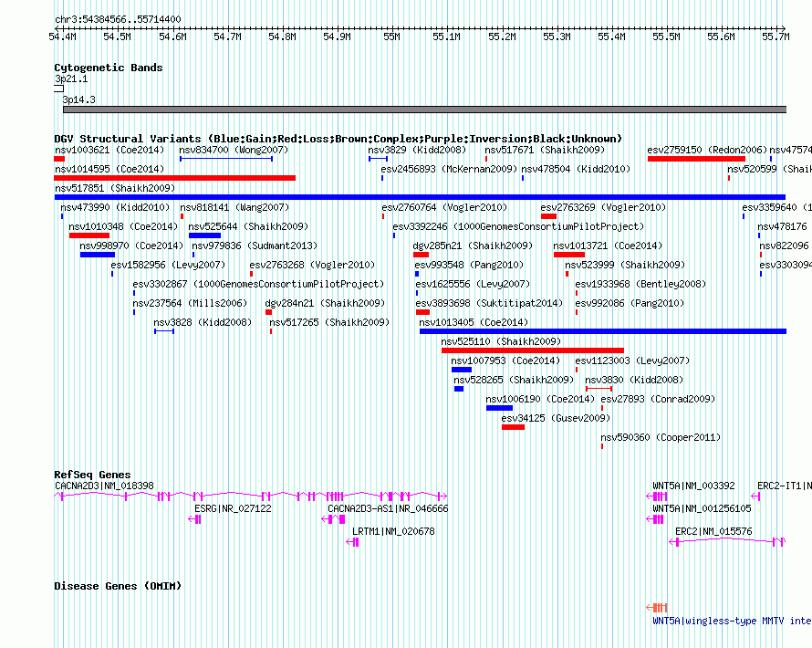Open the ESRG|NR_027122 label

[233, 508]
